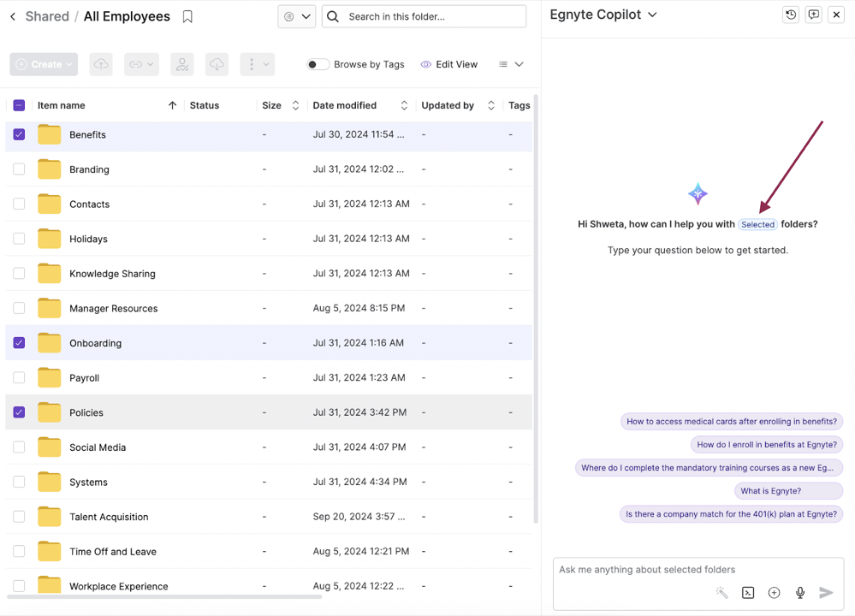This screenshot has height=616, width=855.
Task: Click the plus circle add icon
Action: click(x=774, y=593)
